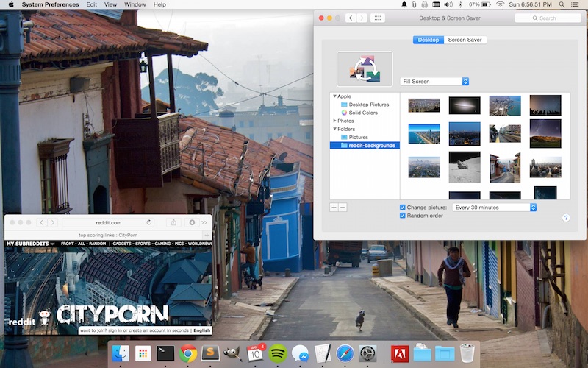Screen dimensions: 588x368
Task: Open the Every 30 minutes dropdown
Action: pos(494,208)
